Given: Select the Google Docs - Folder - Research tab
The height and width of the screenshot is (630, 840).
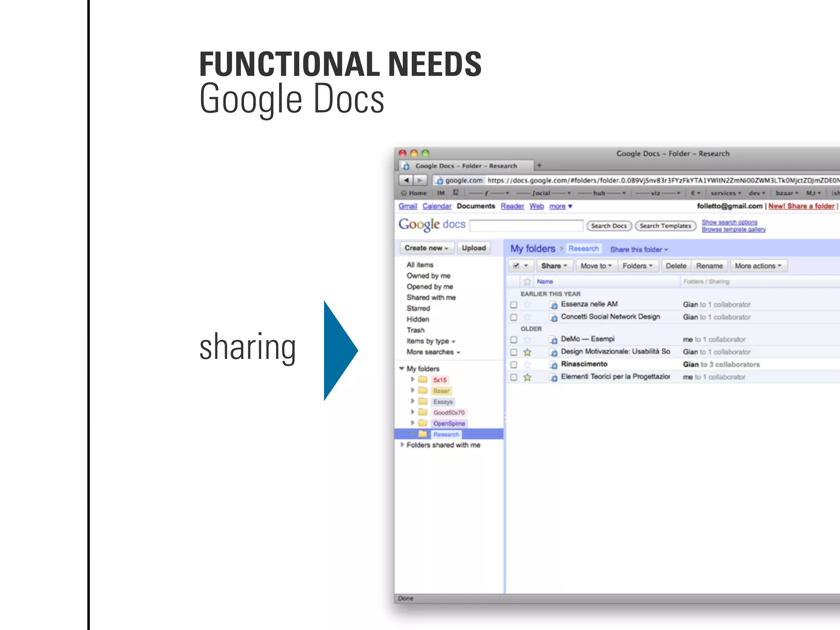Looking at the screenshot, I should point(466,166).
